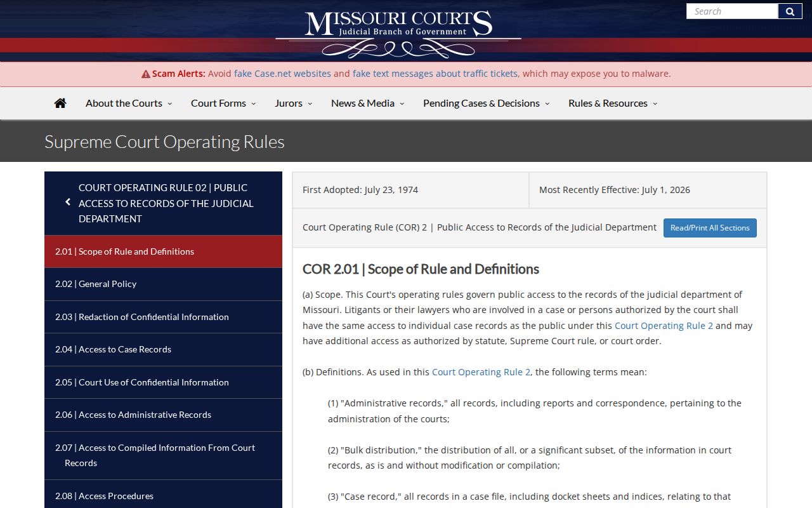Click 'Most Recently Effective: July 1, 2026' text

click(x=615, y=190)
